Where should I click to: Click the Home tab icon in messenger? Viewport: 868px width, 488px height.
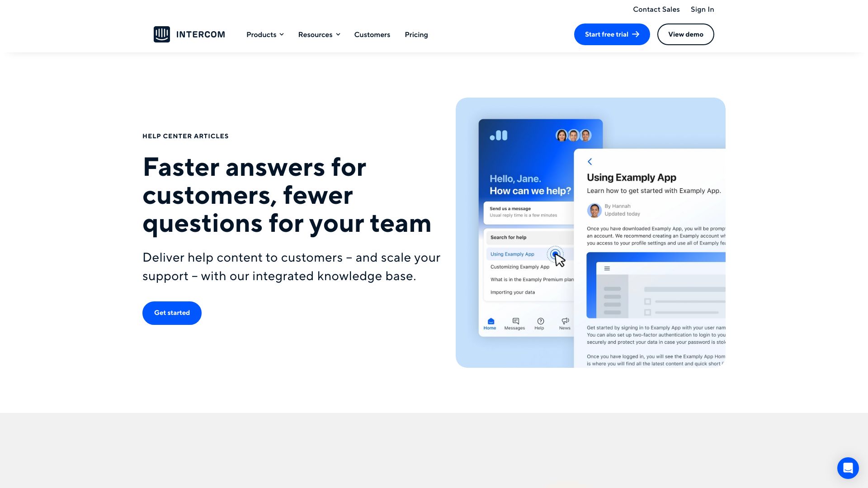[490, 320]
